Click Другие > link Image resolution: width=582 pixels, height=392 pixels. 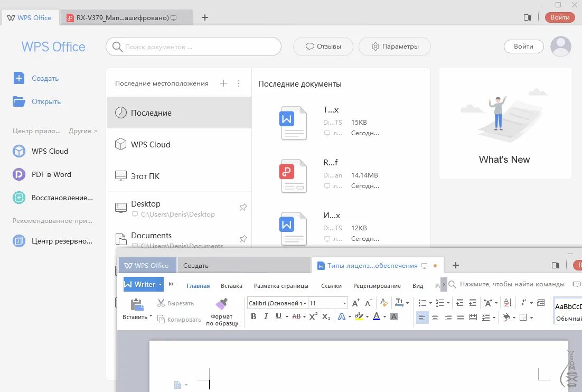click(x=83, y=130)
